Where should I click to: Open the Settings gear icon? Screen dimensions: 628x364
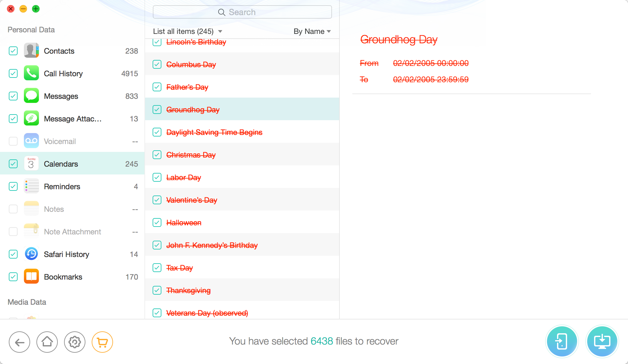[75, 342]
